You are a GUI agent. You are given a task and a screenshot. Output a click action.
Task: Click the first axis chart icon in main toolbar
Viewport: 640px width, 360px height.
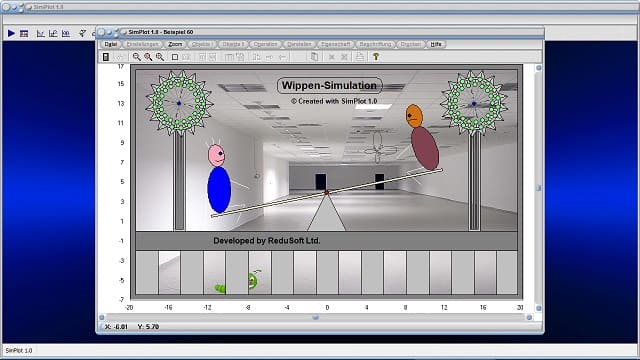point(40,33)
